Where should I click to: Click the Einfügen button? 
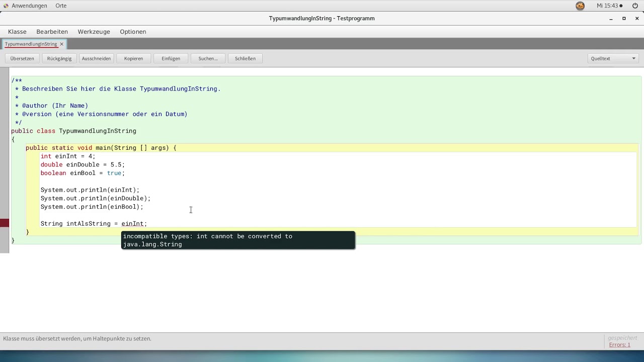coord(171,58)
